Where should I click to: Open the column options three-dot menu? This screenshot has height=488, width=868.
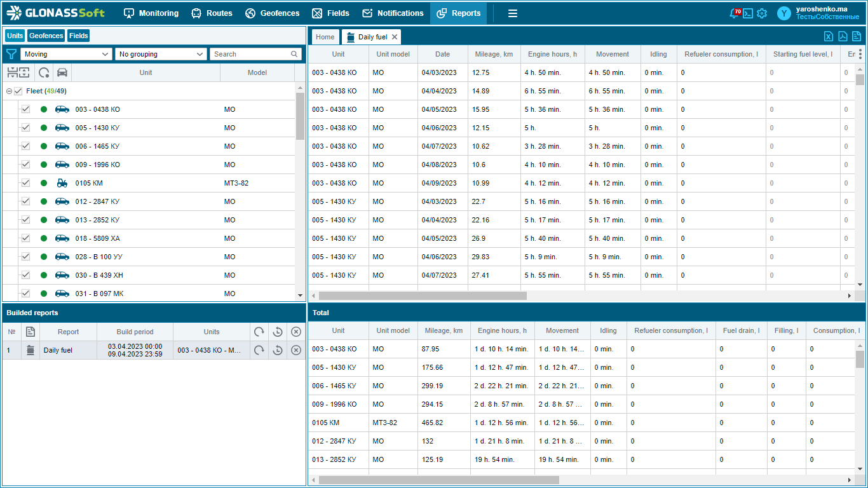tap(860, 54)
